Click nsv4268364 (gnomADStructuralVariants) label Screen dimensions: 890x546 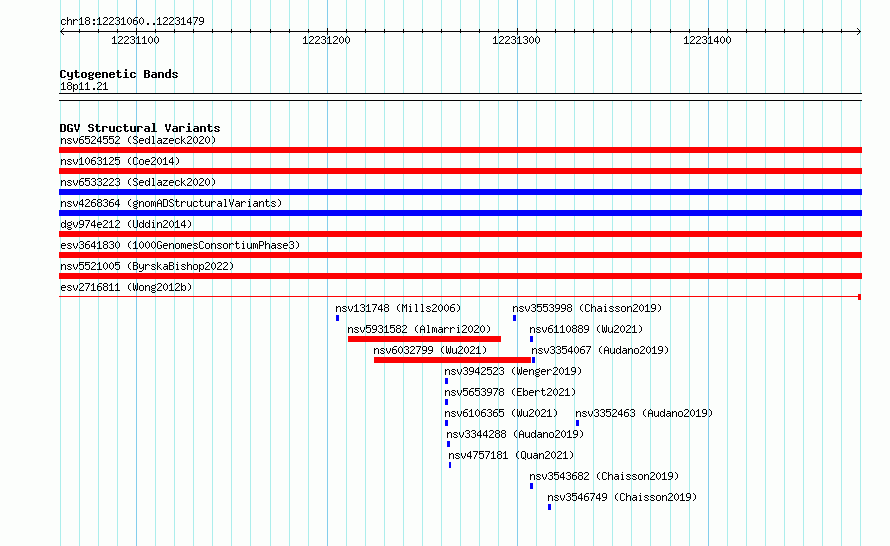pyautogui.click(x=171, y=203)
